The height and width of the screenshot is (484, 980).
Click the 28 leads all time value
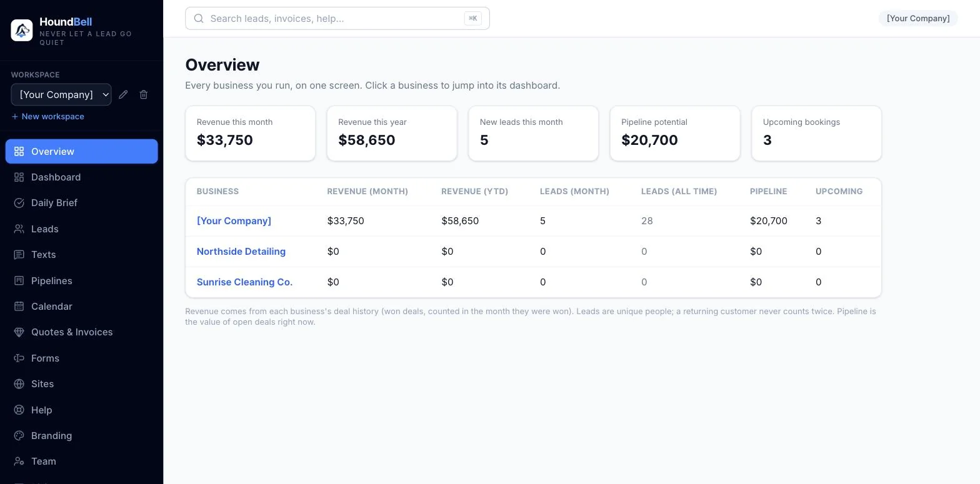tap(647, 220)
